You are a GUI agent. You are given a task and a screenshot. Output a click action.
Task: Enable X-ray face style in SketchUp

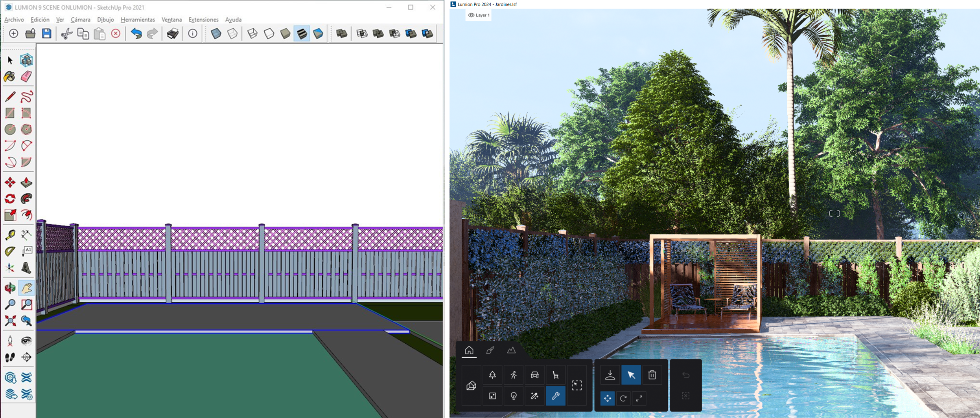(216, 34)
